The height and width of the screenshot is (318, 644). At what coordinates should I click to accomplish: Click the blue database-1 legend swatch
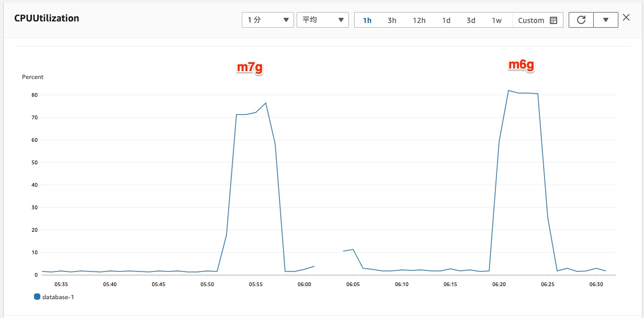pyautogui.click(x=37, y=297)
